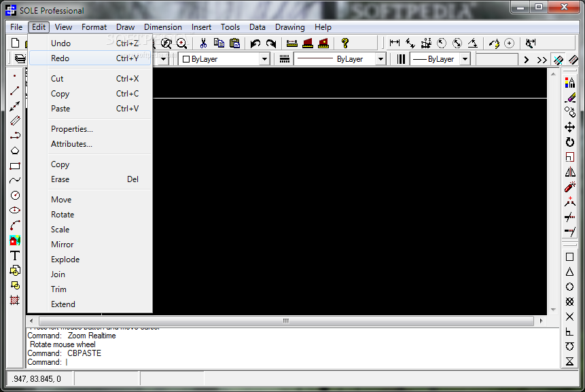Select the Explode dynamite tool
The width and height of the screenshot is (585, 392).
click(x=569, y=187)
